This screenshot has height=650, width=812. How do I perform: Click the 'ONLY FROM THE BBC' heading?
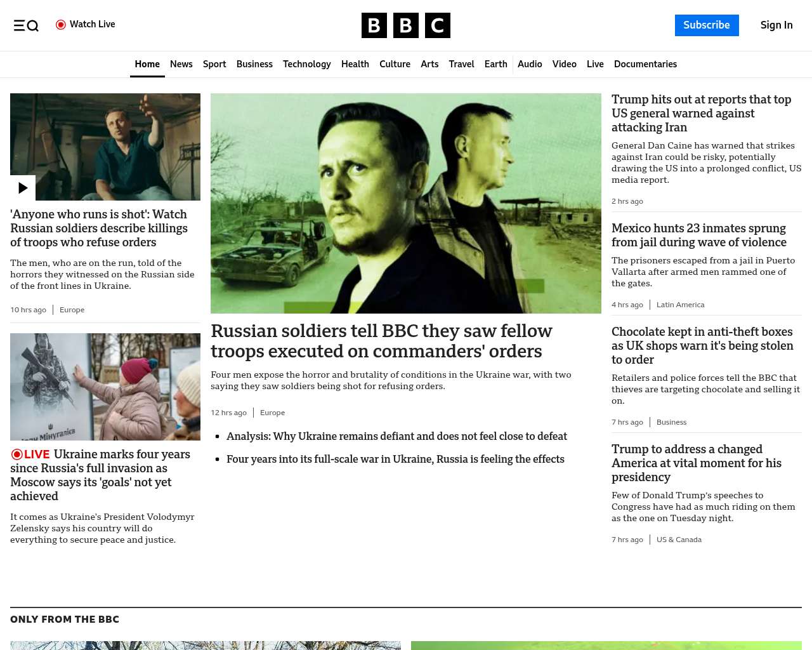tap(65, 620)
